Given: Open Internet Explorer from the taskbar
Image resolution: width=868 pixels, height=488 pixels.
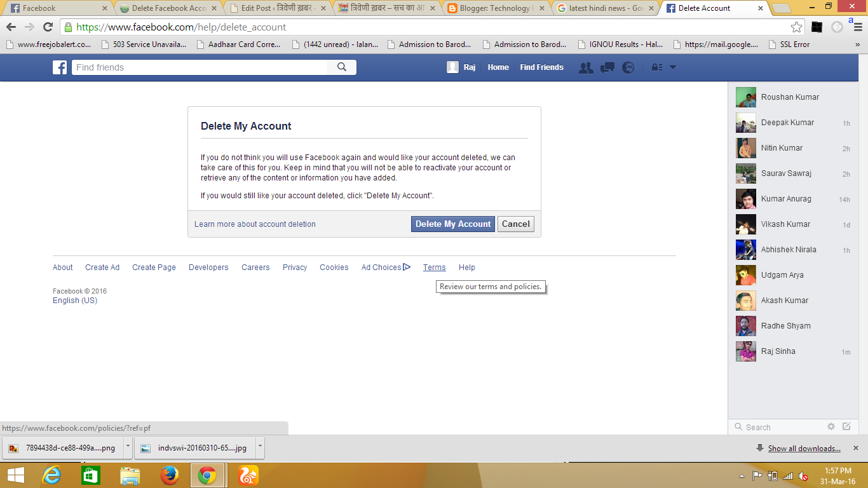Looking at the screenshot, I should click(x=52, y=475).
